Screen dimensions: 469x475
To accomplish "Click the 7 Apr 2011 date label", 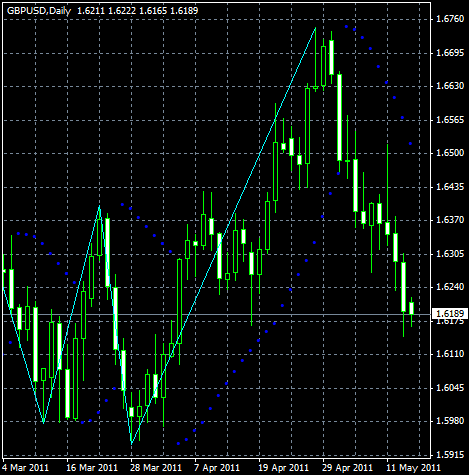I will [217, 468].
